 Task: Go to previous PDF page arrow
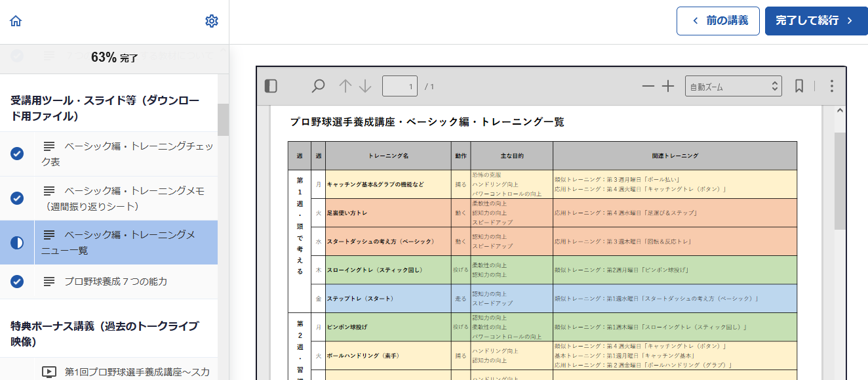tap(345, 86)
